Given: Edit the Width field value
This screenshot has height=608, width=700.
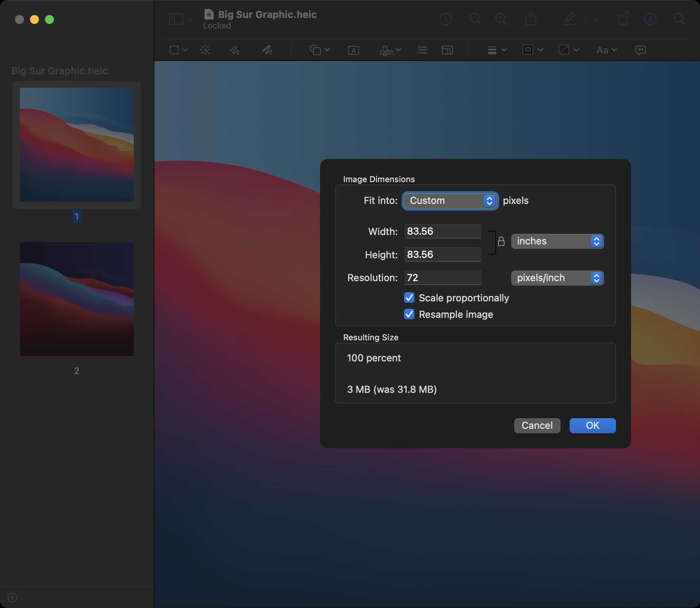Looking at the screenshot, I should 443,231.
